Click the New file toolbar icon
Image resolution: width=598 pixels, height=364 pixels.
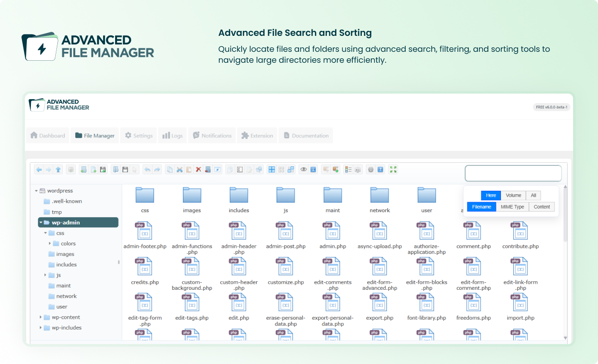coord(93,170)
